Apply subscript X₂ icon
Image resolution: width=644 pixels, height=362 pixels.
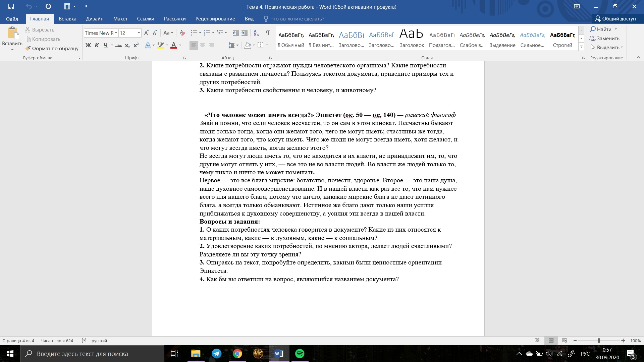[x=127, y=45]
